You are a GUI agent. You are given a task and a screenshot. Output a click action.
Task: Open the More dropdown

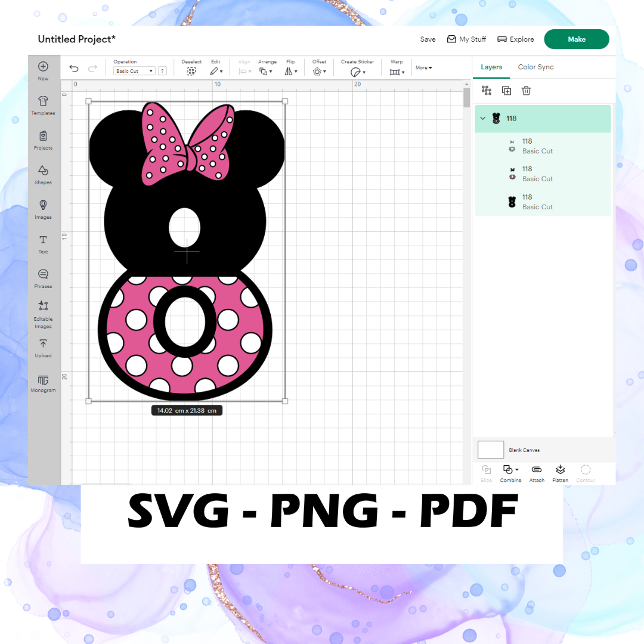(423, 67)
